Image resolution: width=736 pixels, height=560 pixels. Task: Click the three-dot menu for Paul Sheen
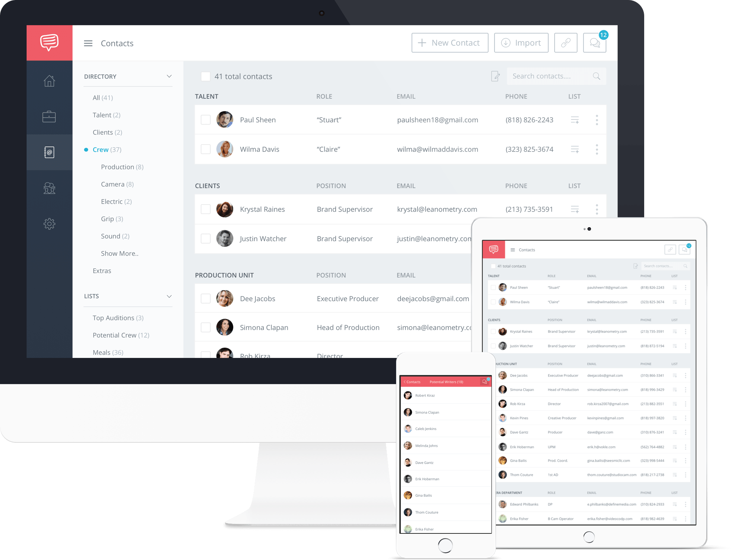click(596, 120)
